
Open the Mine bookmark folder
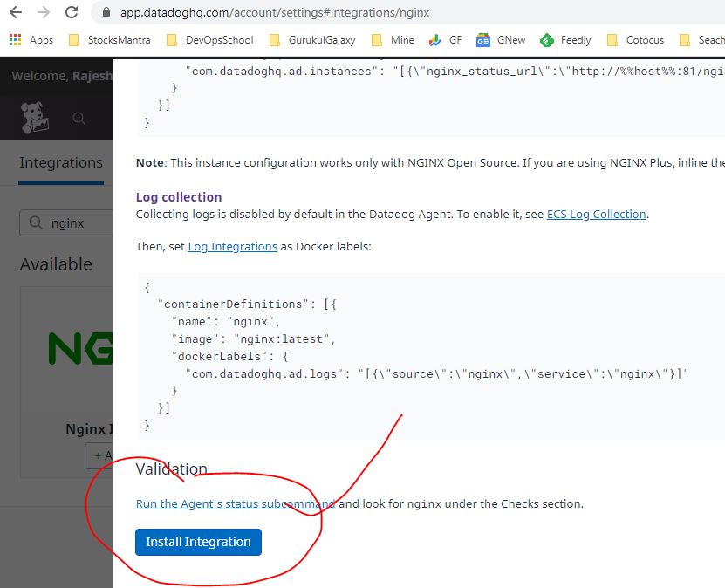pyautogui.click(x=393, y=40)
